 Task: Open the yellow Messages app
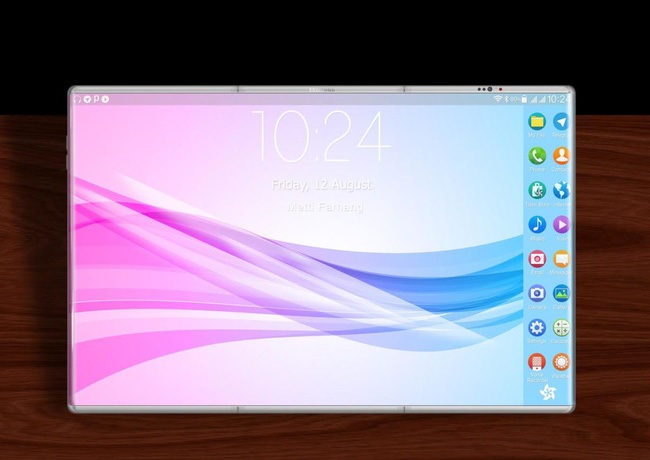[x=561, y=258]
